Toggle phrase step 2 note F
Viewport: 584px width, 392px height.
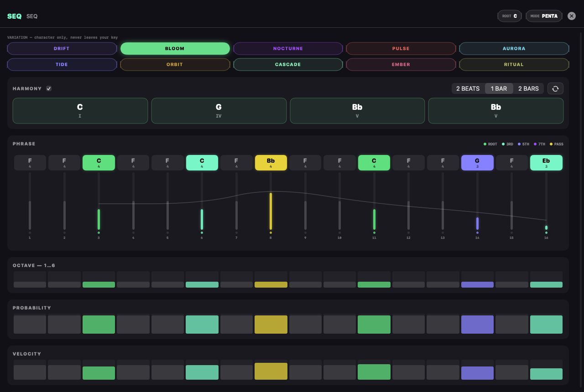pos(64,163)
